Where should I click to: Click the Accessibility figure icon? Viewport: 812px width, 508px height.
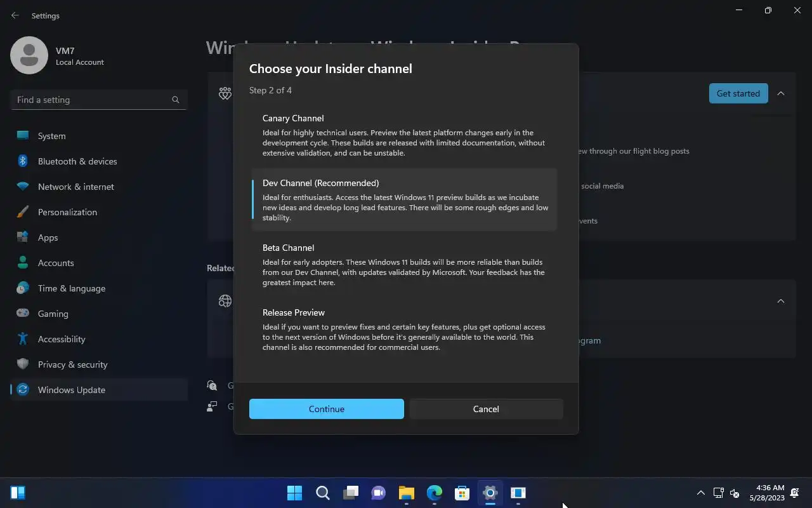click(23, 339)
